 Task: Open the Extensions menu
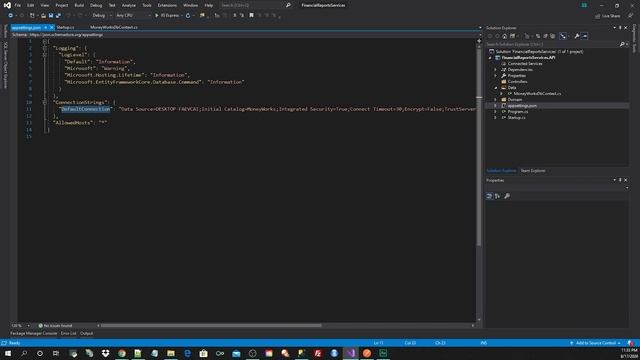[167, 5]
